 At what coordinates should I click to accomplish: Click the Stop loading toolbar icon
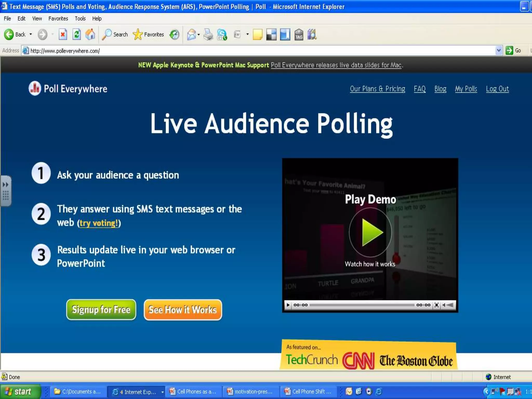click(x=63, y=34)
